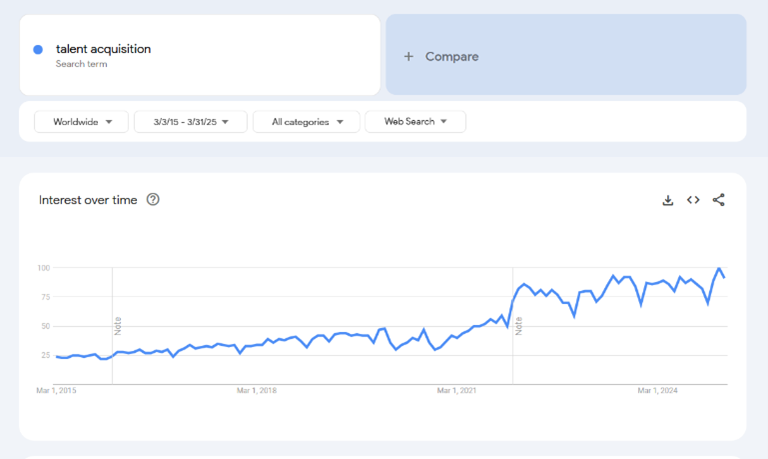This screenshot has height=459, width=768.
Task: Add a comparison term with Compare
Action: (x=566, y=54)
